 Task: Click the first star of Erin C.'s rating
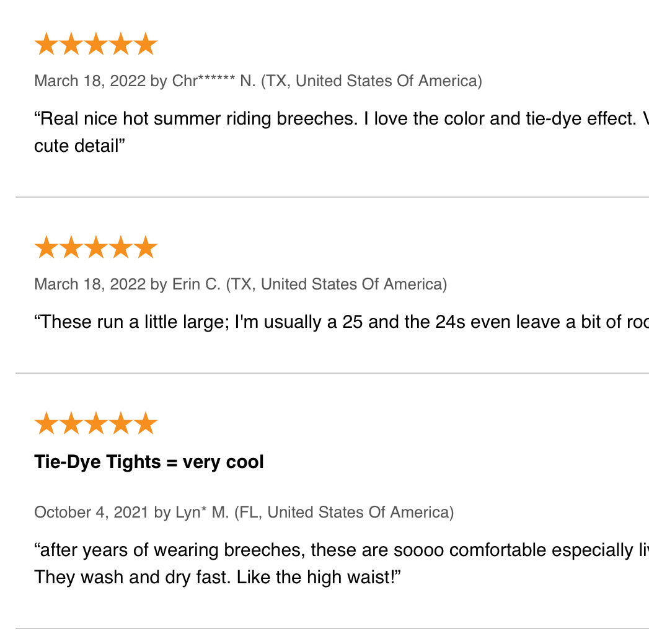pyautogui.click(x=46, y=247)
